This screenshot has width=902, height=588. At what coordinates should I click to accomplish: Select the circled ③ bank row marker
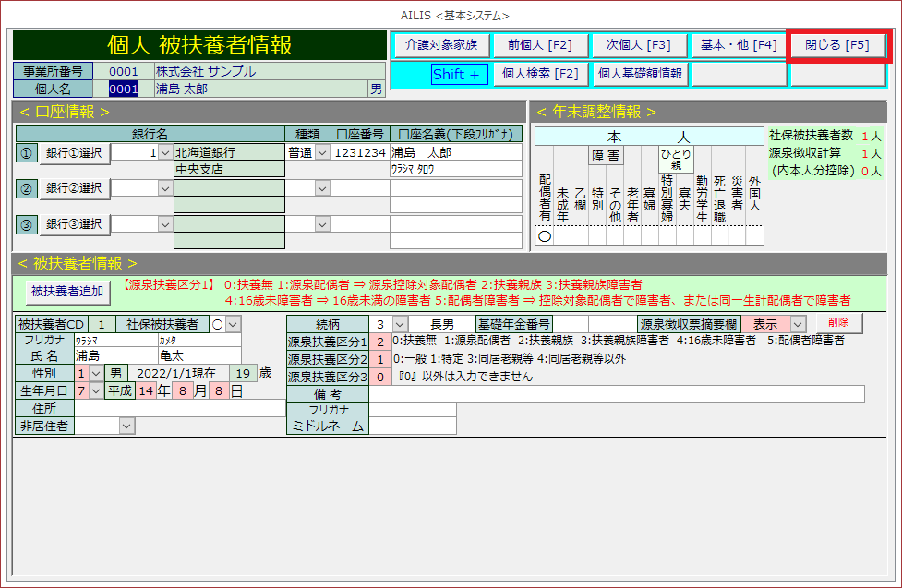click(26, 223)
